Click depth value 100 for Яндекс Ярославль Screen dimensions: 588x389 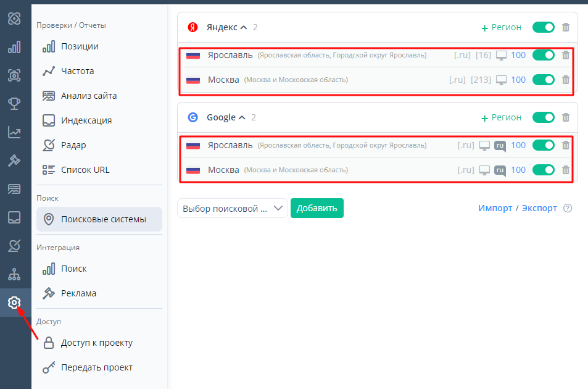pos(518,55)
